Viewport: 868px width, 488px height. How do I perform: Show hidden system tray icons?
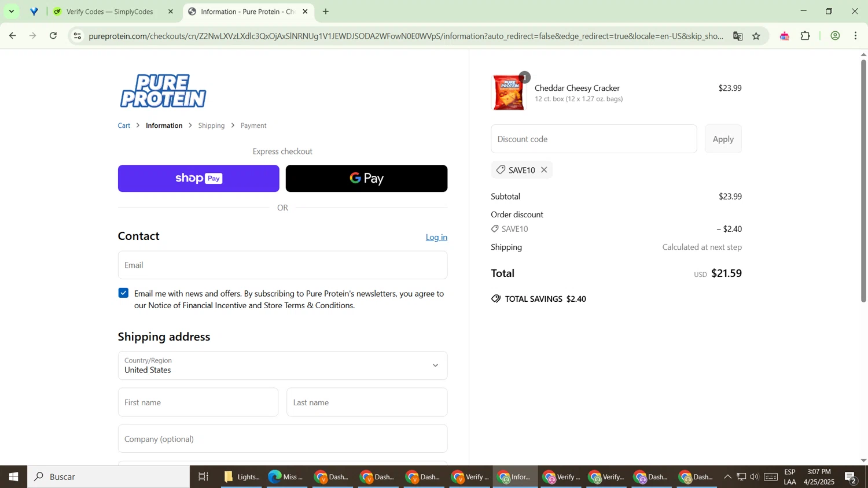tap(727, 477)
